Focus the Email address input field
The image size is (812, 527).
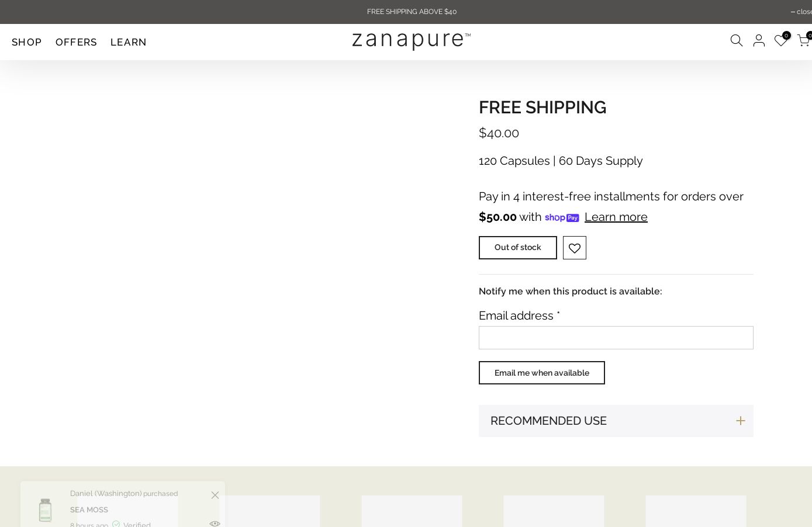[616, 338]
